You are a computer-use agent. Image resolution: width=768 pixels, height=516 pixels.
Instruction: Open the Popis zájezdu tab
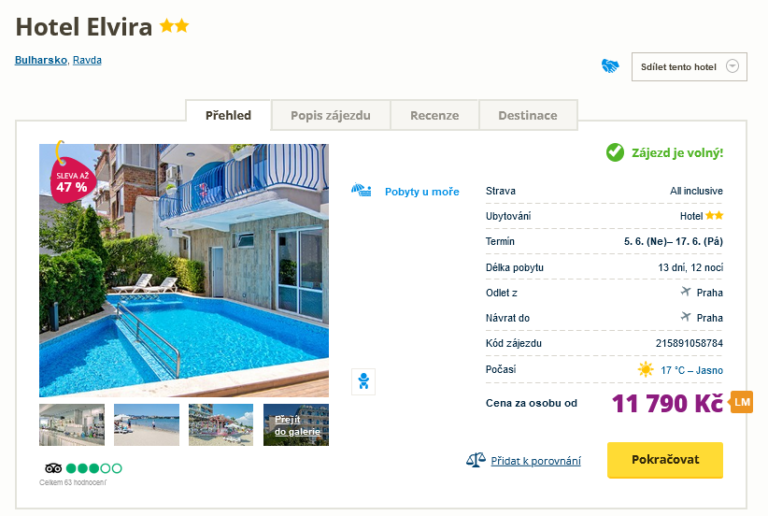[x=331, y=116]
